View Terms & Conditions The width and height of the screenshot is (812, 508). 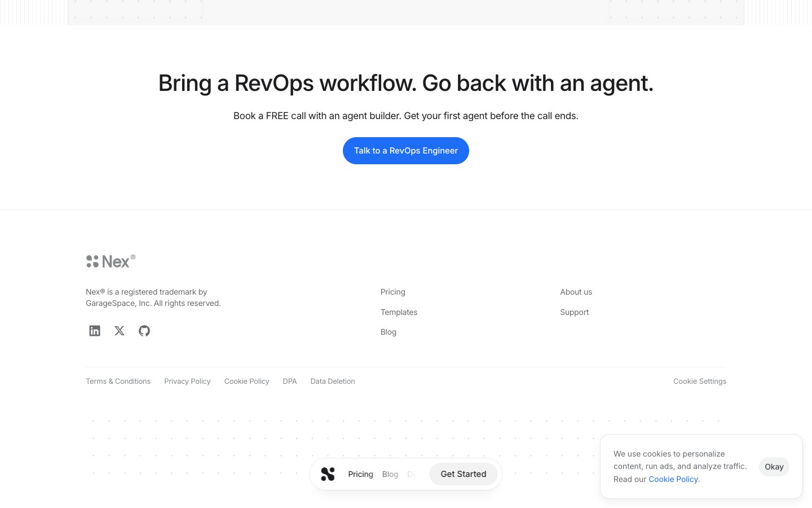[x=118, y=382]
